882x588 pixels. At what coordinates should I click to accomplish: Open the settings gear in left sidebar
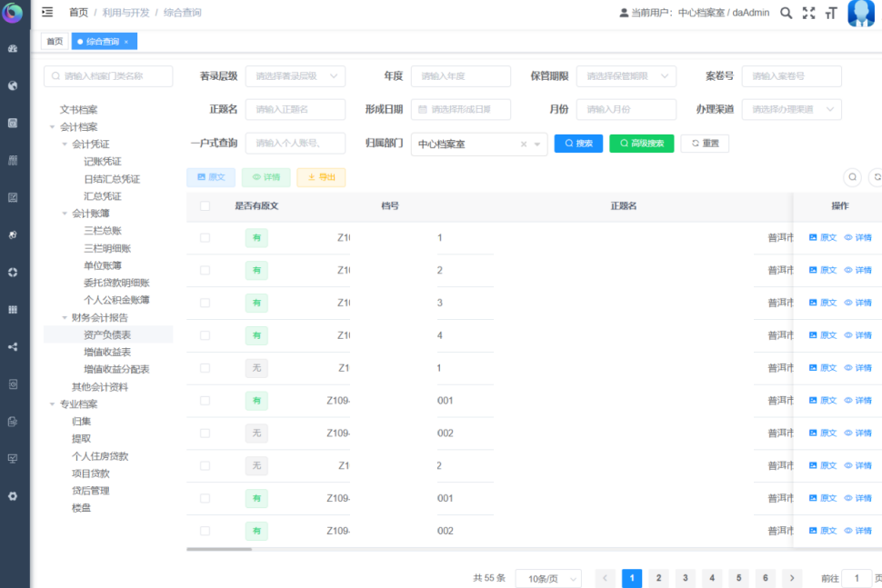click(x=13, y=496)
